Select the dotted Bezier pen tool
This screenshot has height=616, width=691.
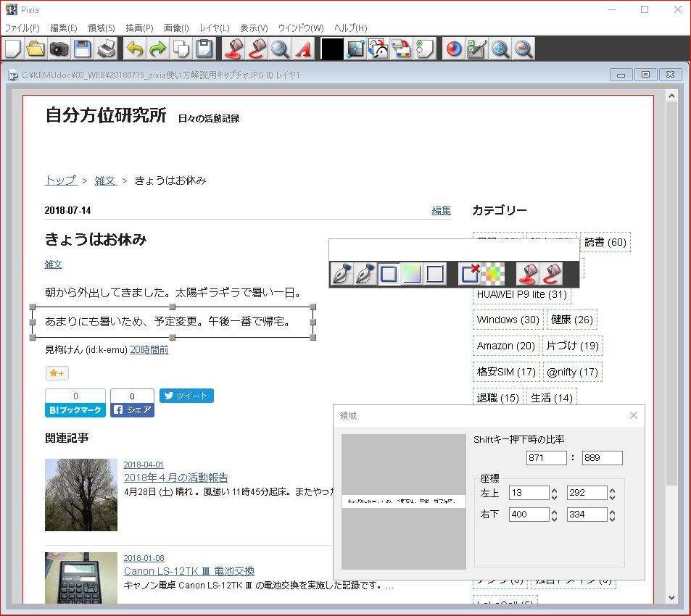364,273
